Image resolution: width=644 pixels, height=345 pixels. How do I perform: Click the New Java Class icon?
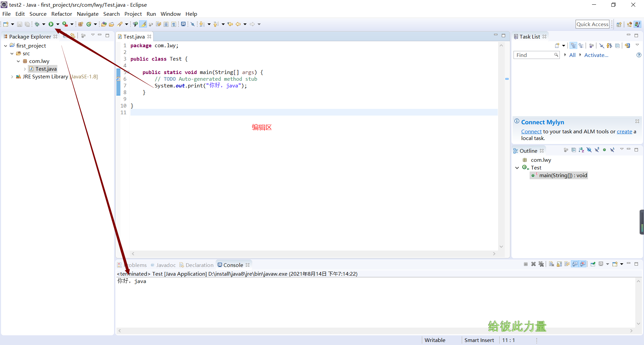[x=89, y=24]
